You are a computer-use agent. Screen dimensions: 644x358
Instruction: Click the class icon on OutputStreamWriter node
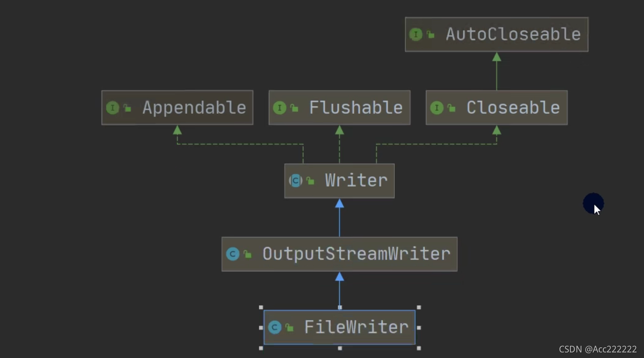(x=233, y=253)
